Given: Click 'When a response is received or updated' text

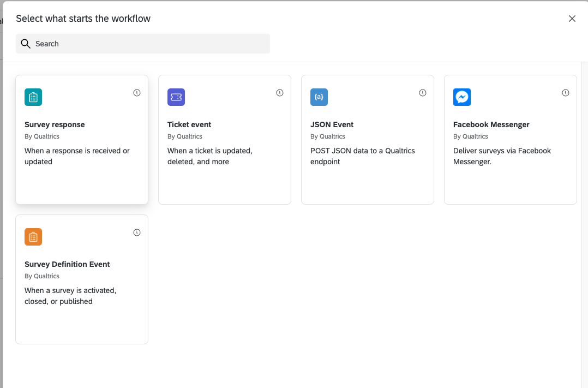Looking at the screenshot, I should point(77,156).
